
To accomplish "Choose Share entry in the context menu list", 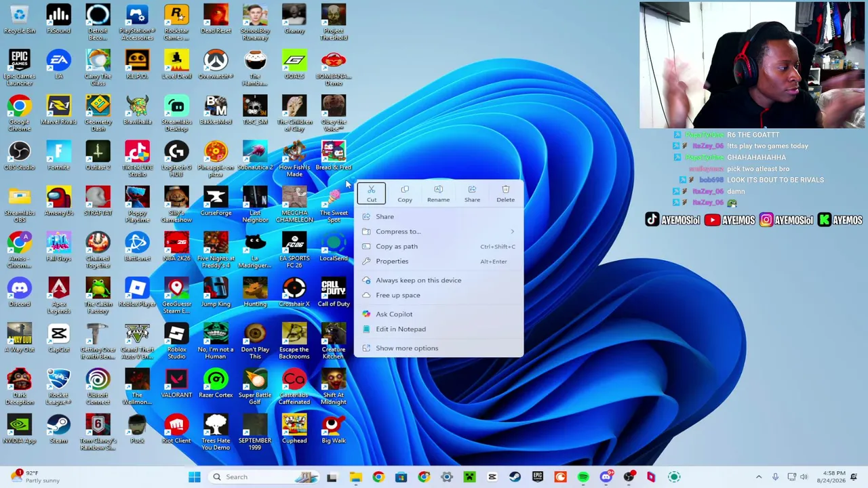I will (x=439, y=216).
